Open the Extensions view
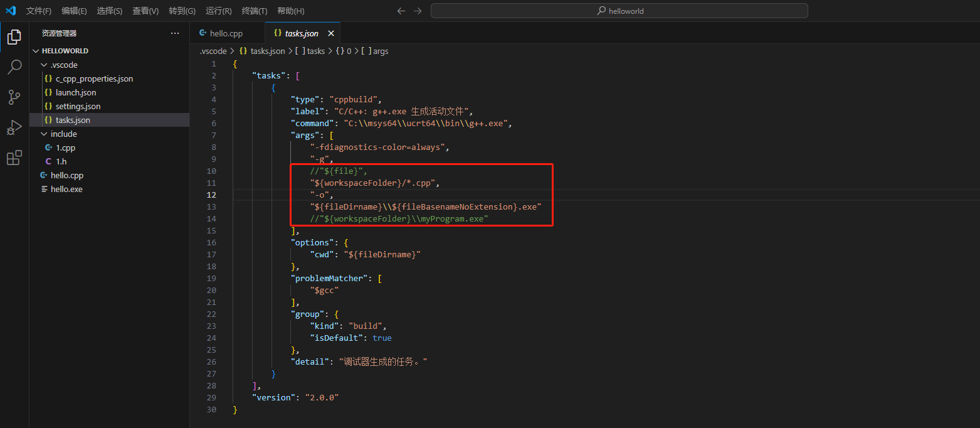 14,158
